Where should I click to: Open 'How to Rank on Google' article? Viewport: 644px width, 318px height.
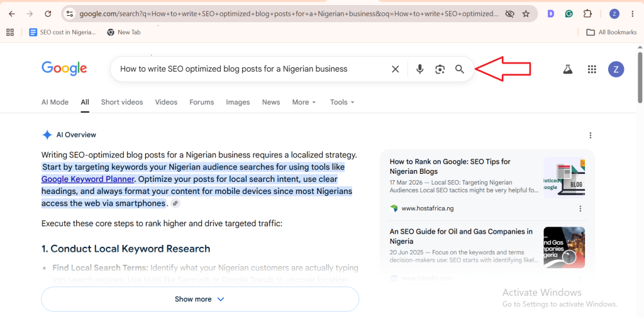coord(450,167)
